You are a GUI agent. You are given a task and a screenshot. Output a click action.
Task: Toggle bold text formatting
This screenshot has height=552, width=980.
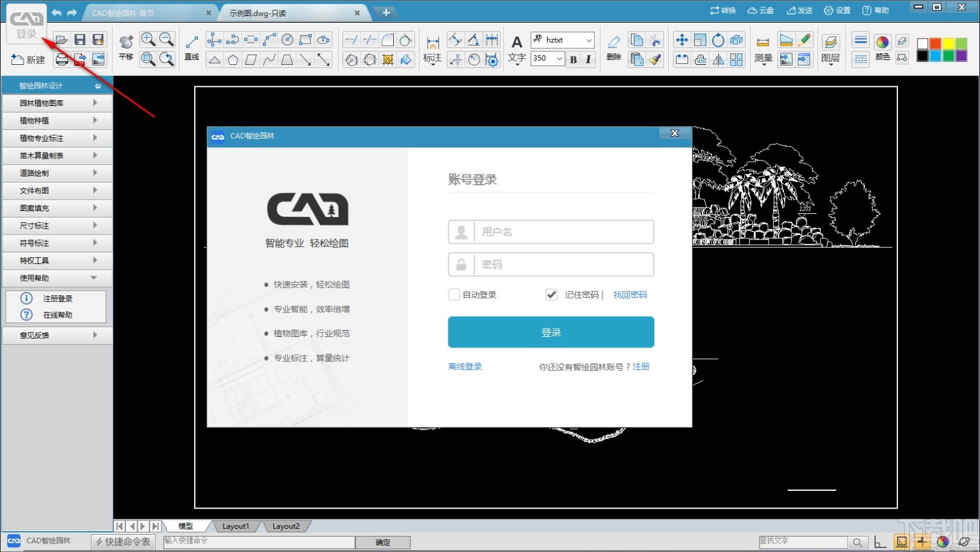(x=573, y=59)
